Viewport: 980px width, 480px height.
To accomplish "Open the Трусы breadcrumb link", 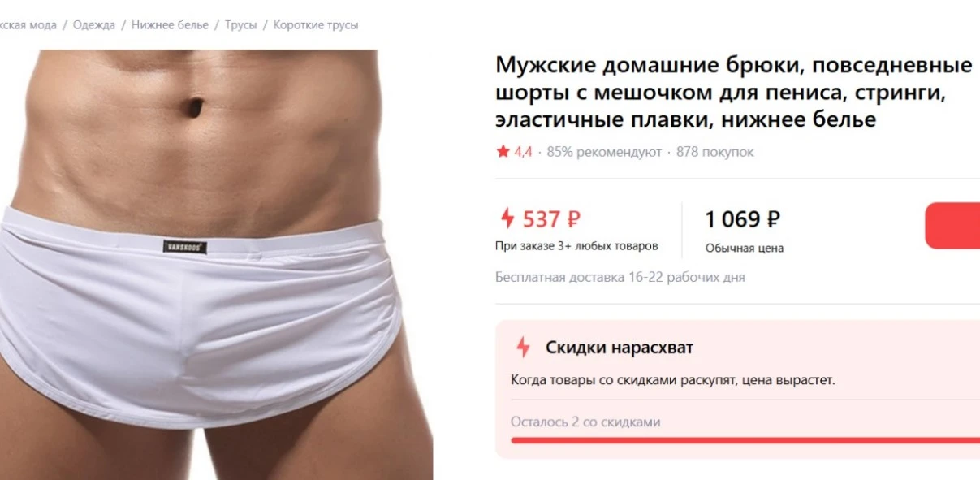I will (240, 25).
